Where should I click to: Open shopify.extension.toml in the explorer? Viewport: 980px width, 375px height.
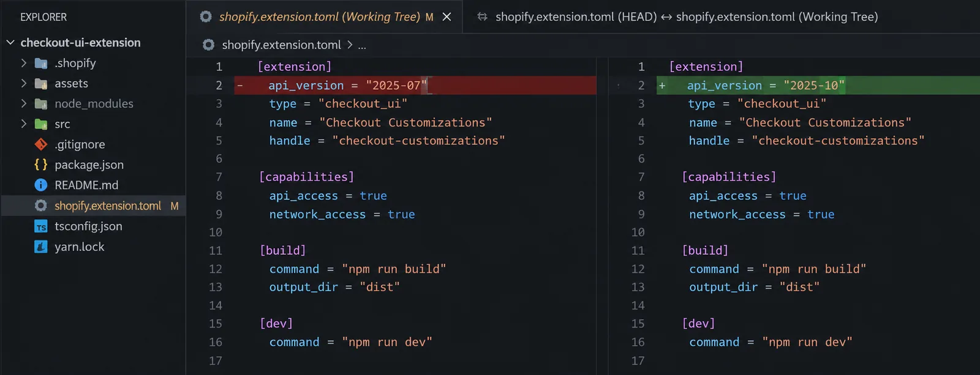tap(108, 206)
